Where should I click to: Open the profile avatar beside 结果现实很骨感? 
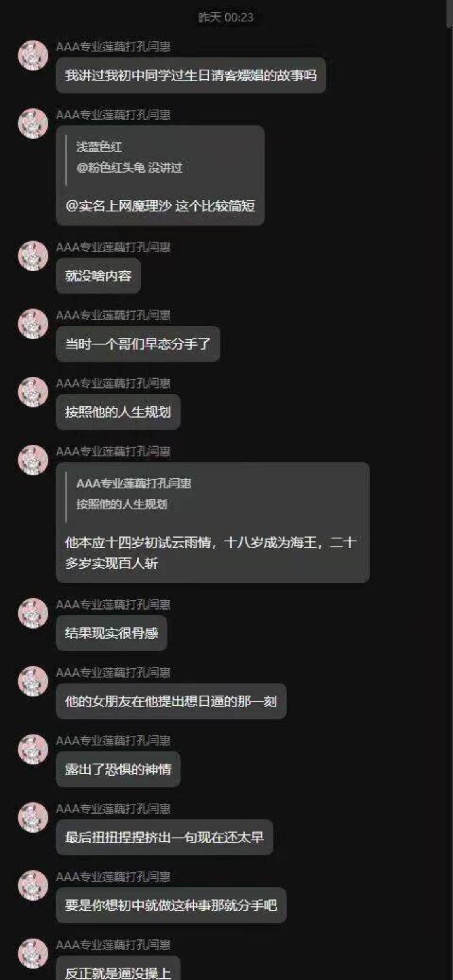(33, 613)
